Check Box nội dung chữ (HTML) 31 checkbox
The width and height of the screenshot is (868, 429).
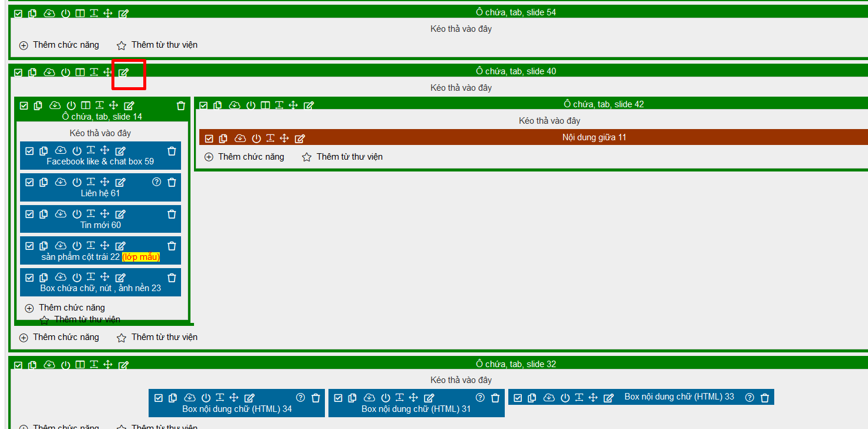pos(338,398)
